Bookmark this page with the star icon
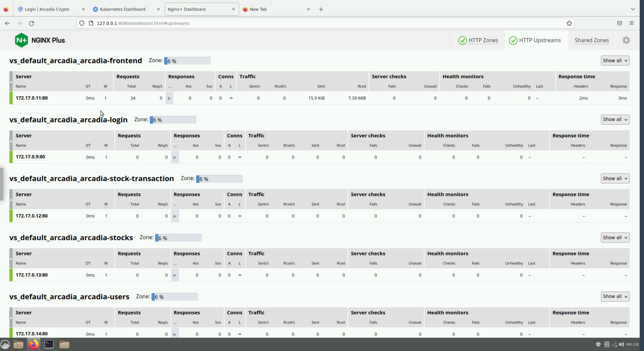 pyautogui.click(x=569, y=23)
